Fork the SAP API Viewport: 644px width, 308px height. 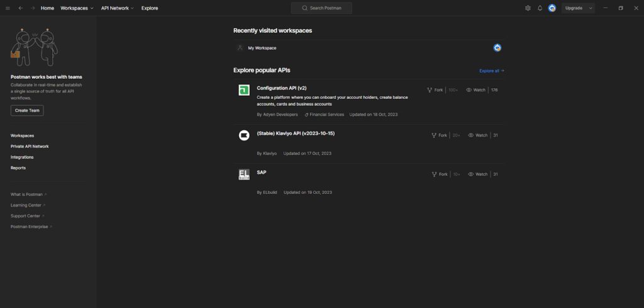pos(440,174)
